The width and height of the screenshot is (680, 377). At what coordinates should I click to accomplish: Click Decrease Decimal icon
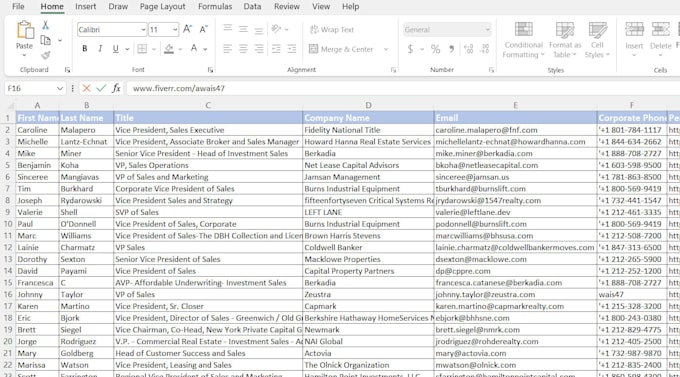[484, 49]
